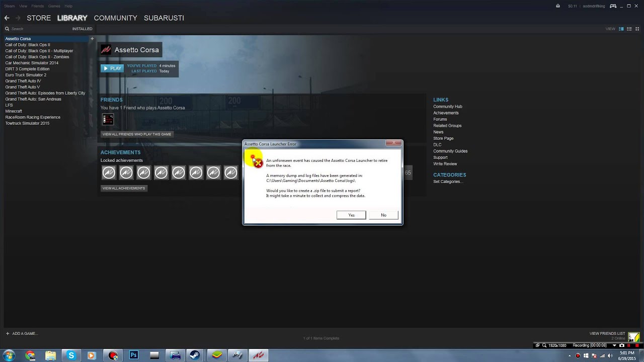Open VIEW FRIENDS LIST
The width and height of the screenshot is (644, 362).
[607, 333]
